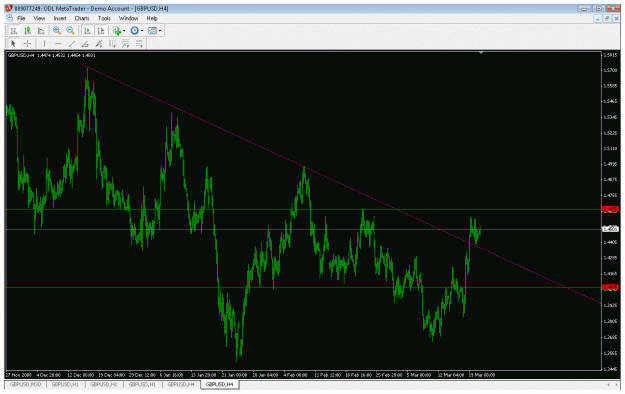Screen dimensions: 625x394
Task: Switch to the inactive GBPUSD,H4 chart tab
Action: click(x=181, y=384)
